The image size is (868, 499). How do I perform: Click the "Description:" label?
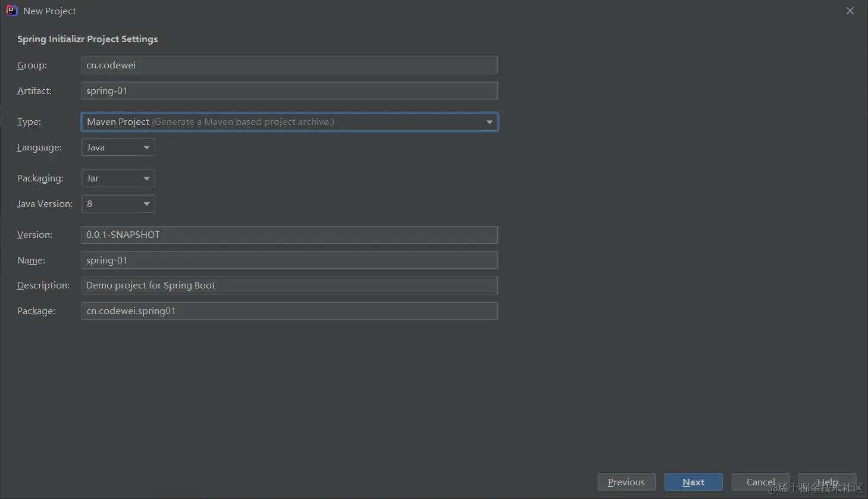43,285
